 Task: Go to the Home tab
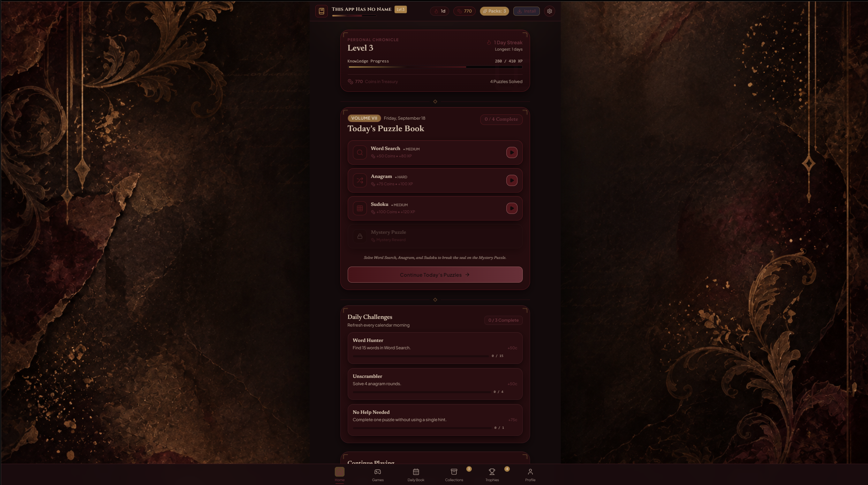click(x=339, y=475)
